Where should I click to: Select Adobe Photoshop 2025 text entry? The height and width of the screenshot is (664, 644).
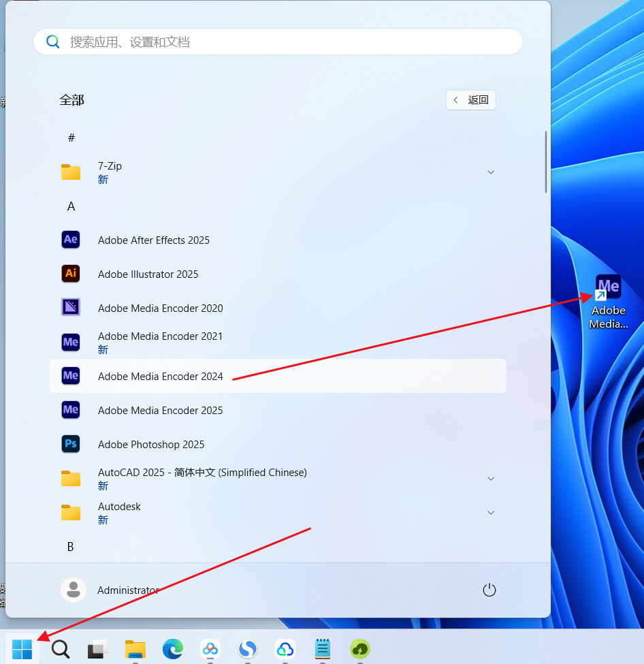click(151, 444)
